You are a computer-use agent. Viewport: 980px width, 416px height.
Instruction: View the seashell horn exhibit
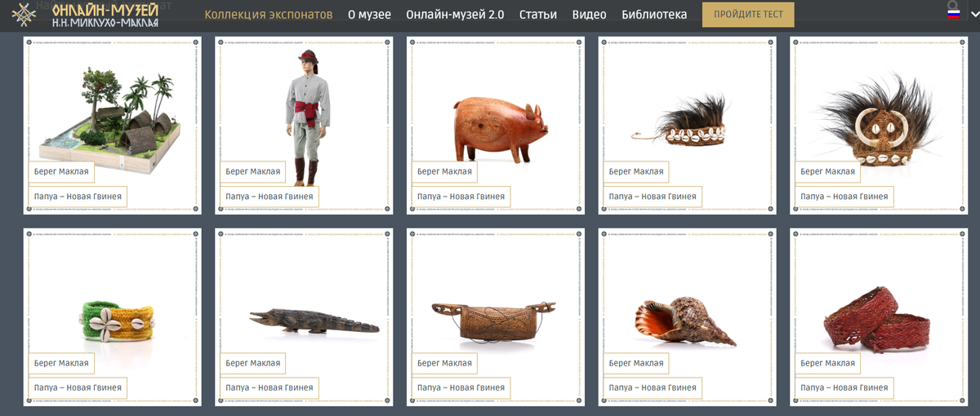tap(687, 316)
